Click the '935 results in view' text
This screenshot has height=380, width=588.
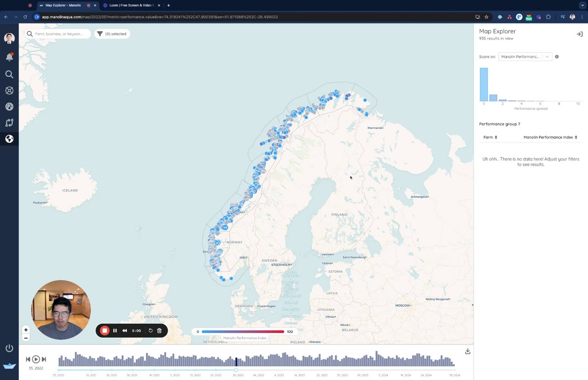click(x=496, y=39)
